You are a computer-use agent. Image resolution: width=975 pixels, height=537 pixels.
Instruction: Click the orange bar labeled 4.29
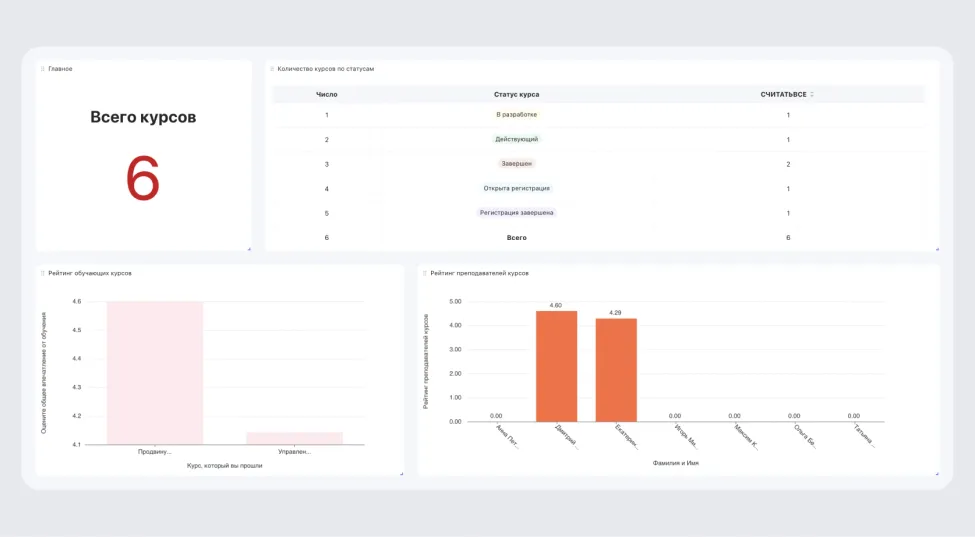click(616, 370)
